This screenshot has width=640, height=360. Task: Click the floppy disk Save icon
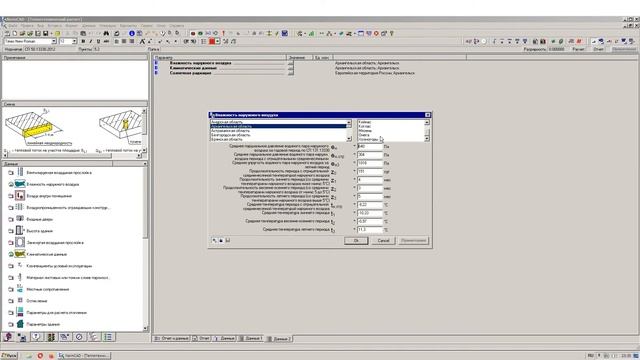tap(45, 33)
